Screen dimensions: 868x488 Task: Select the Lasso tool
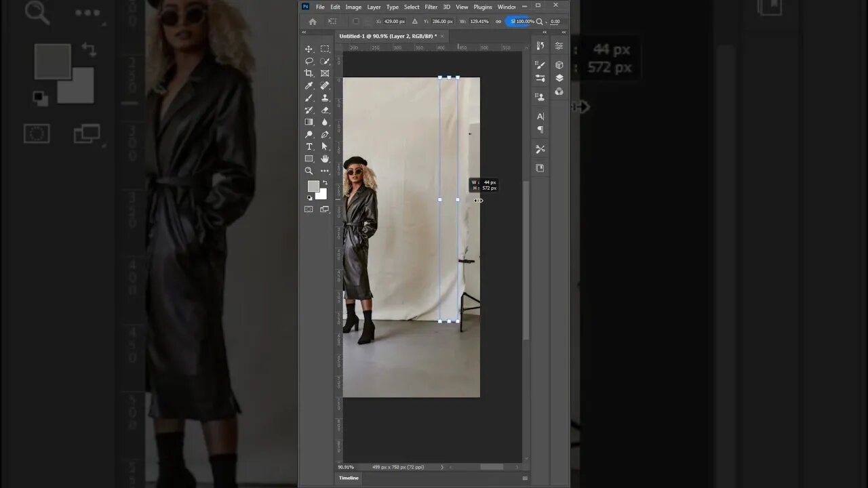(x=309, y=61)
